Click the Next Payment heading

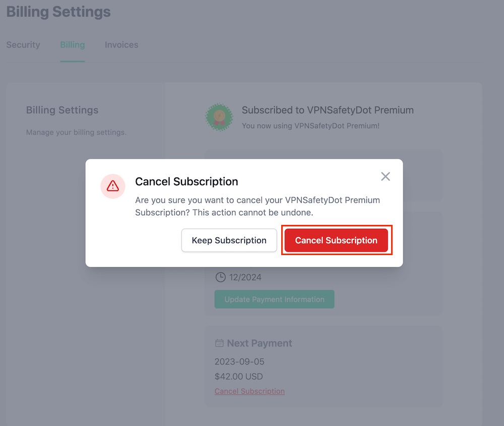(260, 343)
